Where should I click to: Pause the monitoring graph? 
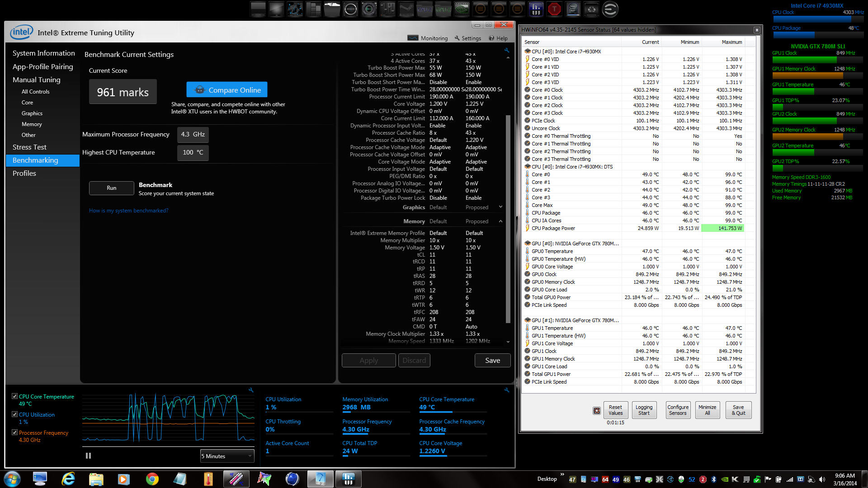pyautogui.click(x=88, y=456)
